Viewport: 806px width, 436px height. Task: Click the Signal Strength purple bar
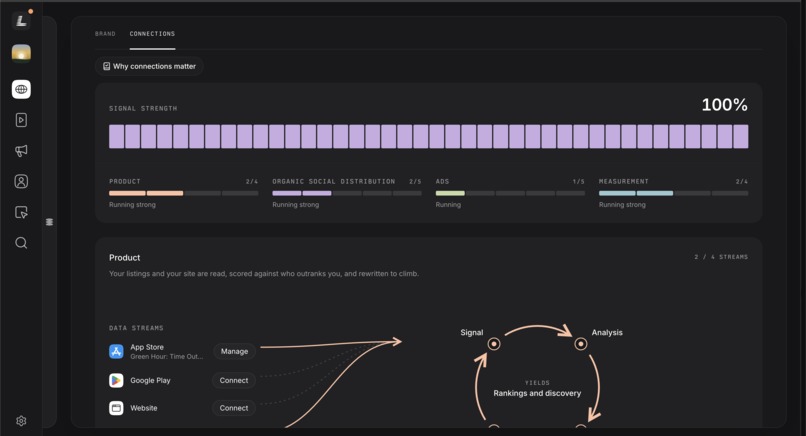pyautogui.click(x=429, y=136)
